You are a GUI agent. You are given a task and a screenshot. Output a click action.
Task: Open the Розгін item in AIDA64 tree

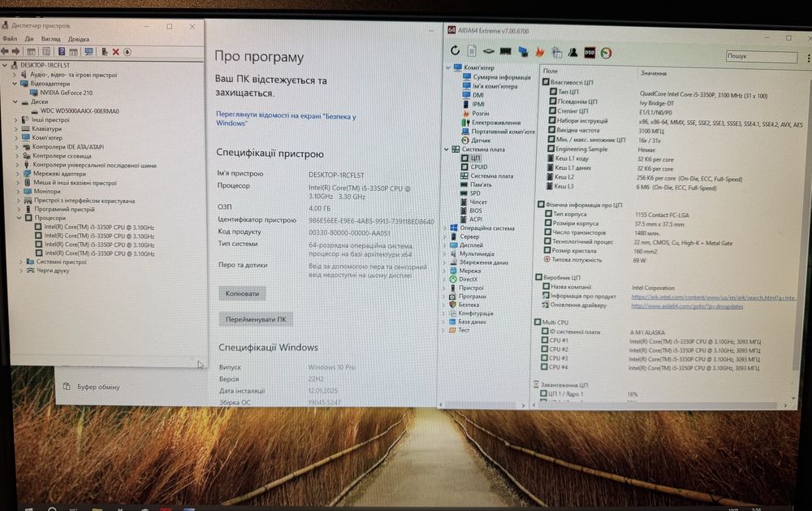(475, 114)
